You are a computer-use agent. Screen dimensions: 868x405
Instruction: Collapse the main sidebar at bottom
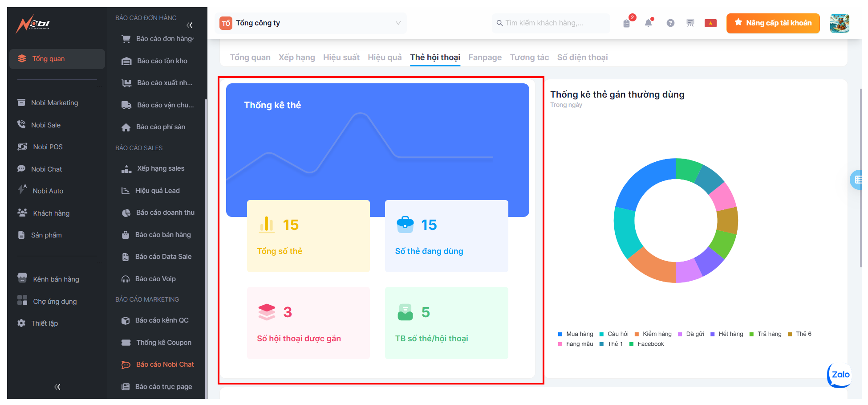pyautogui.click(x=57, y=387)
